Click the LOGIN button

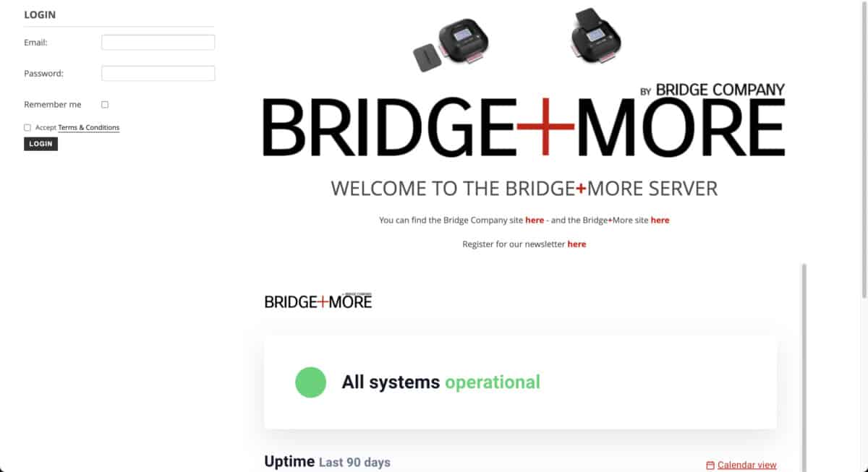pos(41,144)
